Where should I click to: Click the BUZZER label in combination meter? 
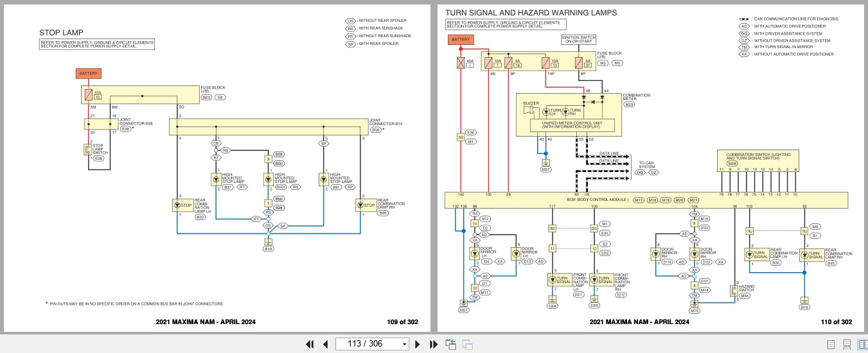point(531,103)
